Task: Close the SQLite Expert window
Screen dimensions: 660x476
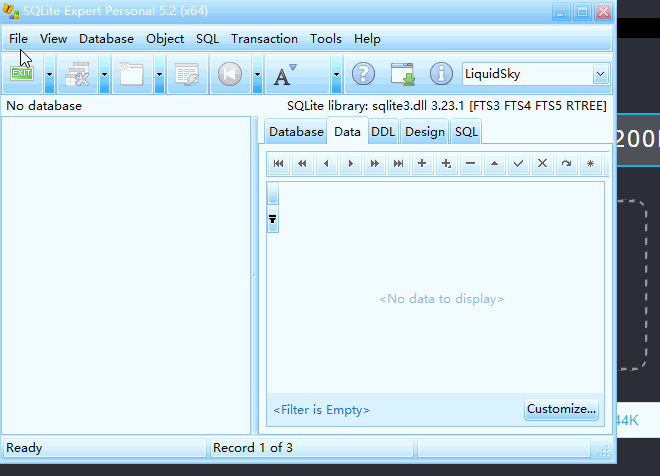Action: click(x=603, y=12)
